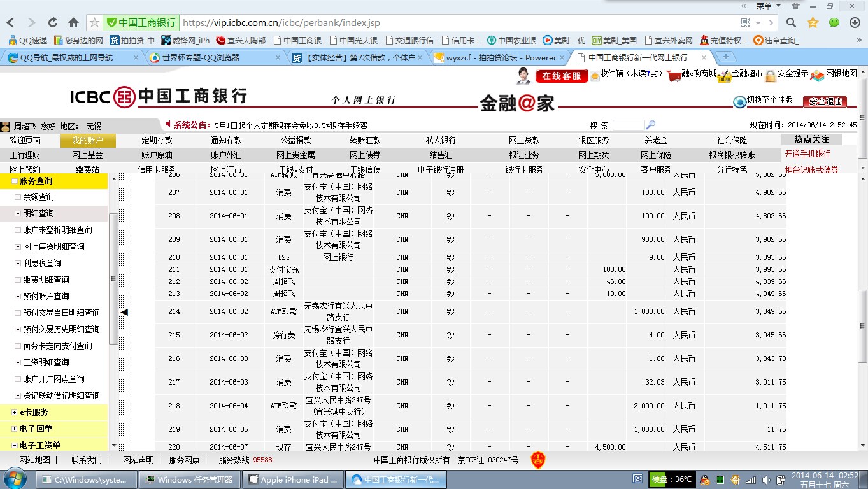Image resolution: width=868 pixels, height=489 pixels.
Task: Click the 安全退出 logout button
Action: [825, 101]
